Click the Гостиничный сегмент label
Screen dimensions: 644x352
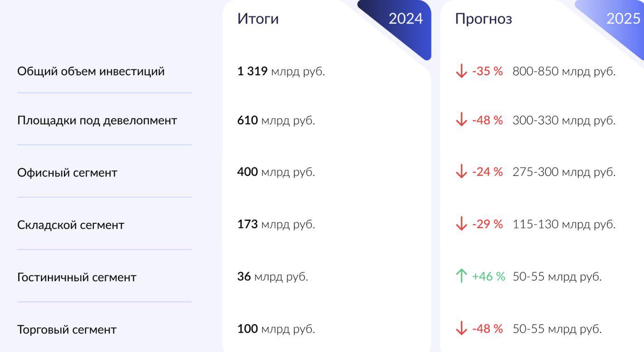pos(77,277)
